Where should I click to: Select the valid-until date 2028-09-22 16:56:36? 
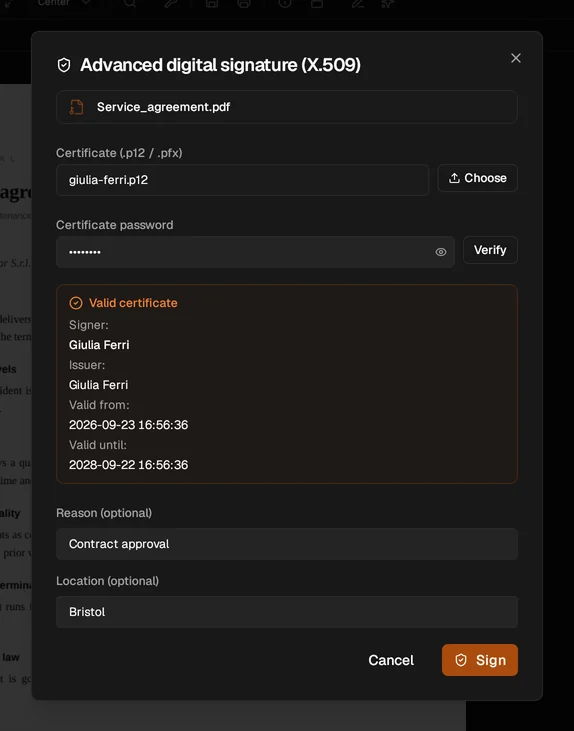[x=129, y=465]
